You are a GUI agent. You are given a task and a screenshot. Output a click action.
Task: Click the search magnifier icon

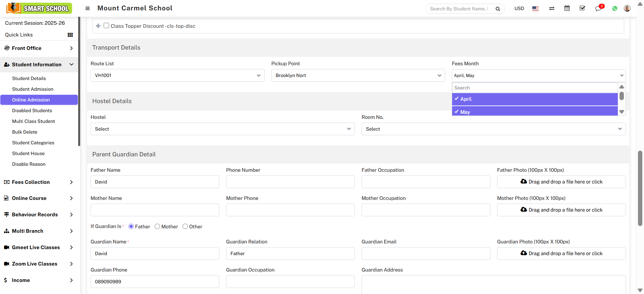(498, 9)
